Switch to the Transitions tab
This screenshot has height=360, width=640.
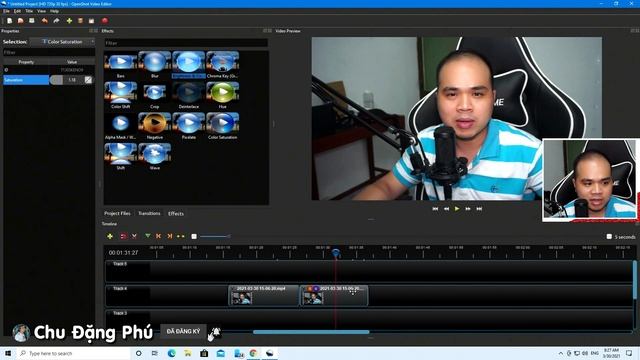pyautogui.click(x=149, y=213)
